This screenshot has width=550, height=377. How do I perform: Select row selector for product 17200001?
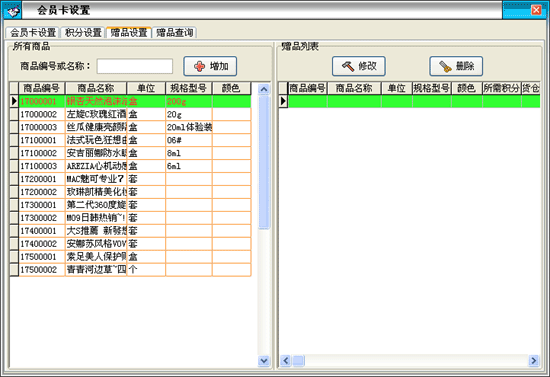tap(14, 179)
